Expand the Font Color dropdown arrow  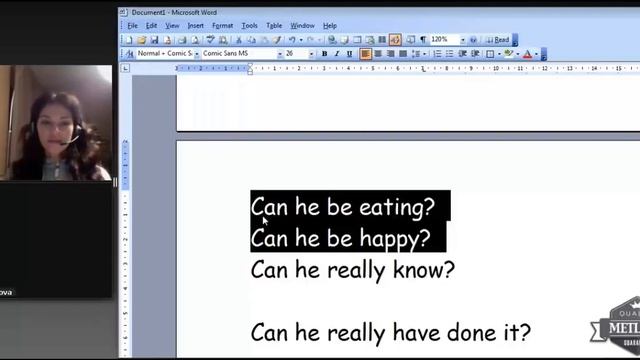click(536, 54)
